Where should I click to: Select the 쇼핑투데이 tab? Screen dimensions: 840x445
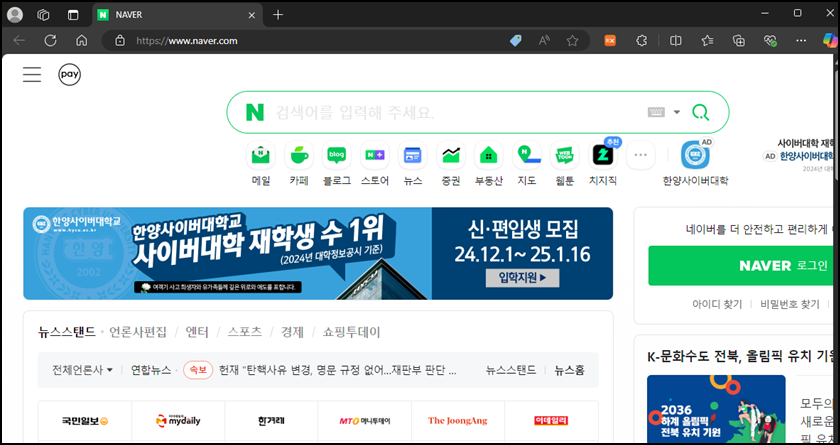351,332
